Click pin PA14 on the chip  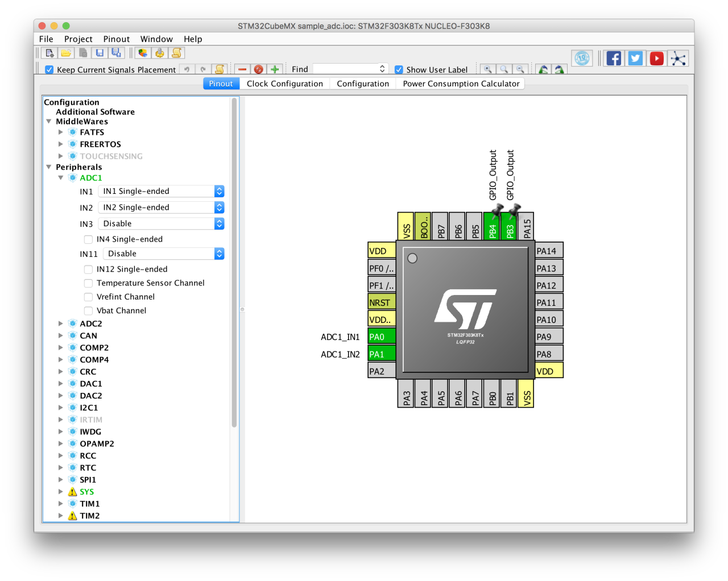pos(549,251)
